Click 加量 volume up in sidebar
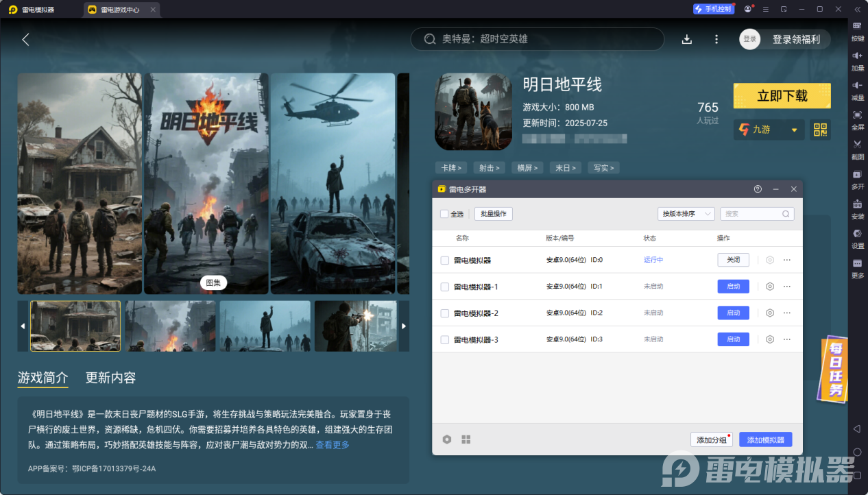This screenshot has width=868, height=495. click(858, 60)
